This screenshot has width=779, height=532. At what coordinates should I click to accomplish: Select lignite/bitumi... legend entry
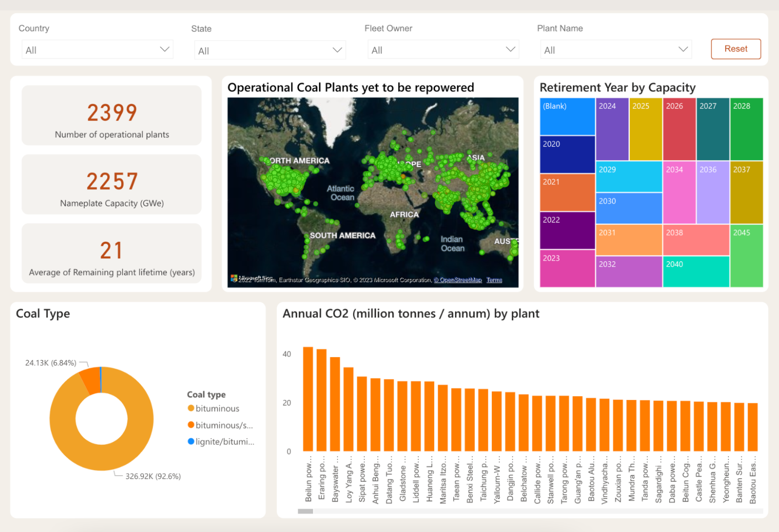(x=221, y=442)
